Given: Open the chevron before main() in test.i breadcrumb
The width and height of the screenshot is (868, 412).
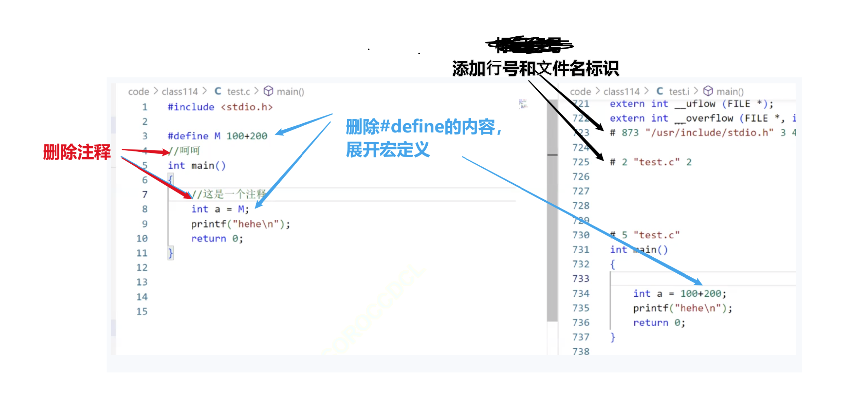Looking at the screenshot, I should [696, 91].
